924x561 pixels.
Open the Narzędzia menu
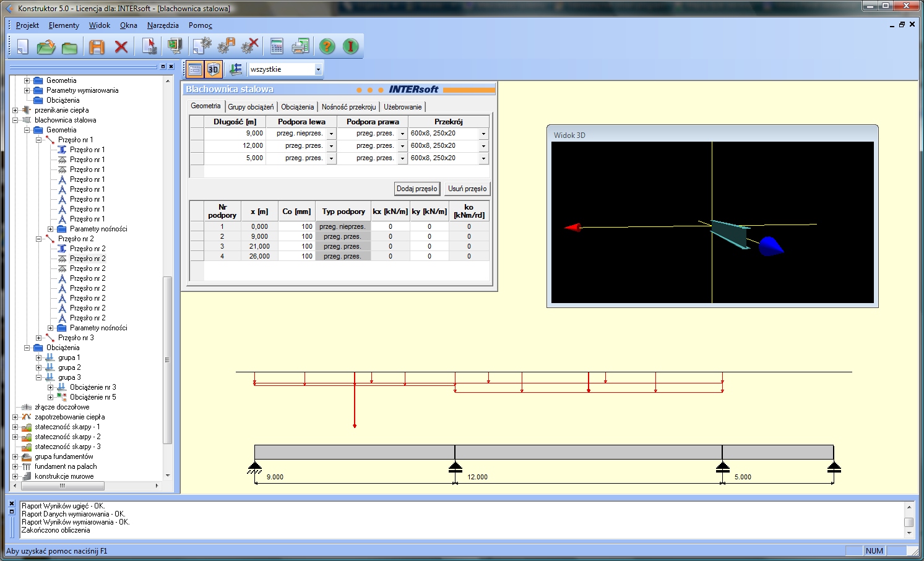[x=163, y=25]
